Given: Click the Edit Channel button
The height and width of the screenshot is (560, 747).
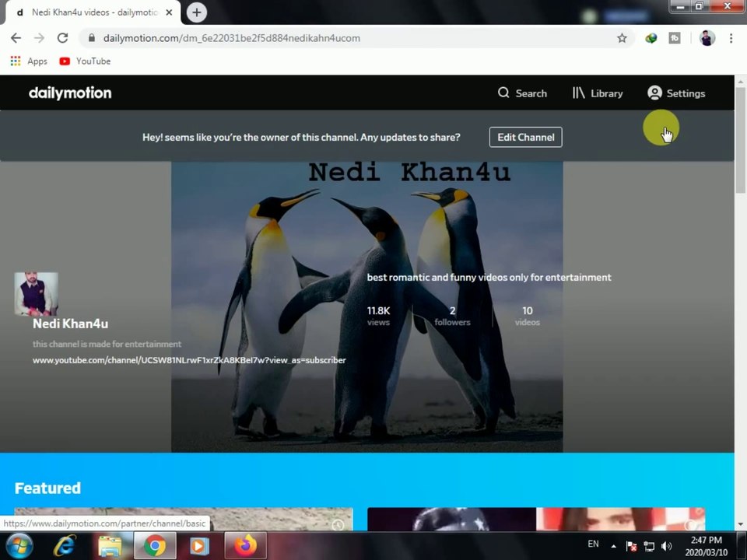Looking at the screenshot, I should 525,137.
